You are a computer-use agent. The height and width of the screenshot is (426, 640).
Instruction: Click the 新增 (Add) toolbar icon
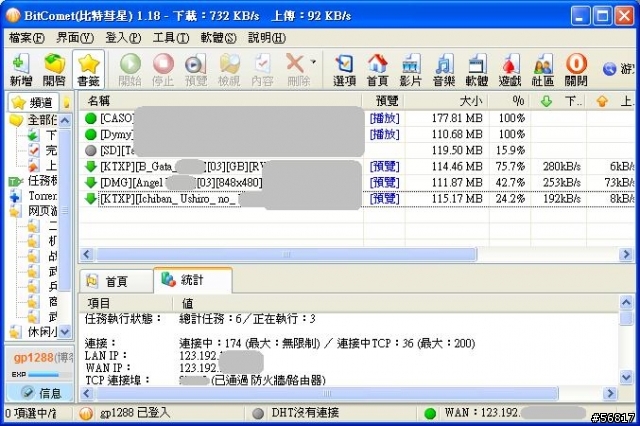pos(21,69)
